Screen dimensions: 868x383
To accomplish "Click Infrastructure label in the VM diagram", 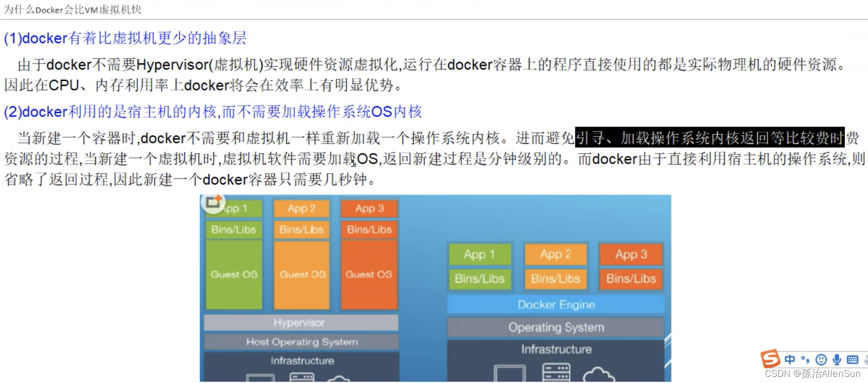I will (x=302, y=361).
